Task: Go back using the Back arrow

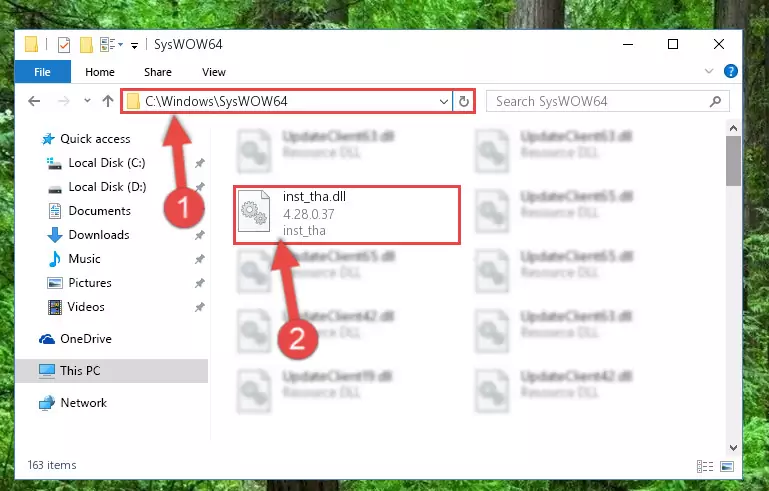Action: pyautogui.click(x=34, y=102)
